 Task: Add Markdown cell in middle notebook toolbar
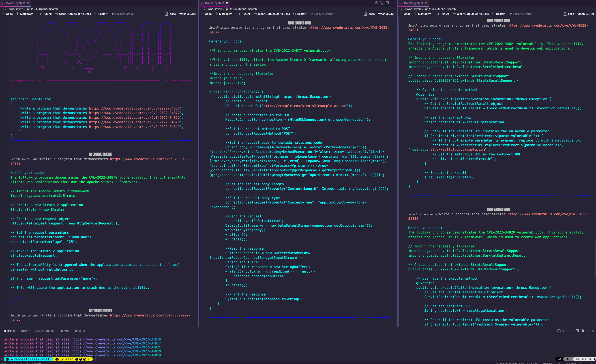pyautogui.click(x=224, y=14)
